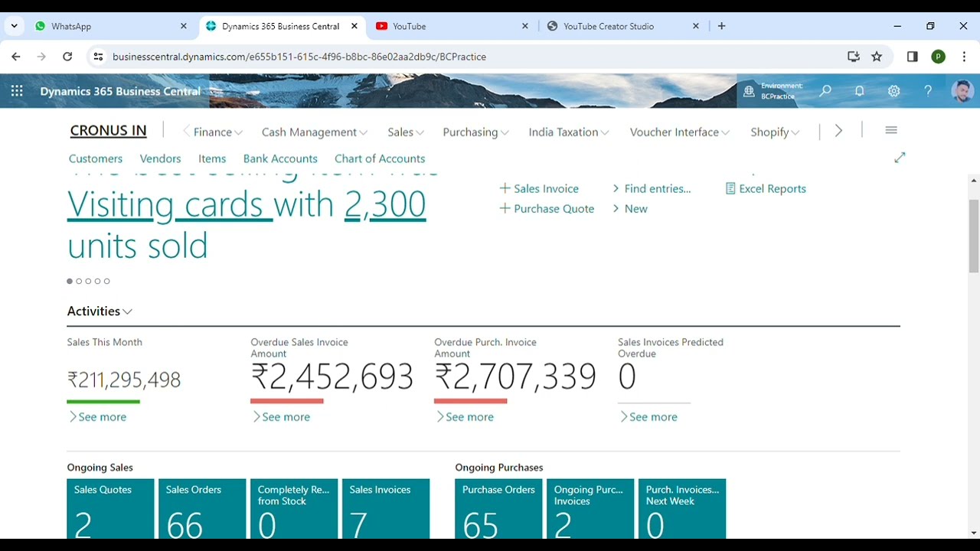This screenshot has height=551, width=980.
Task: Open the Sales Orders tile
Action: (202, 508)
